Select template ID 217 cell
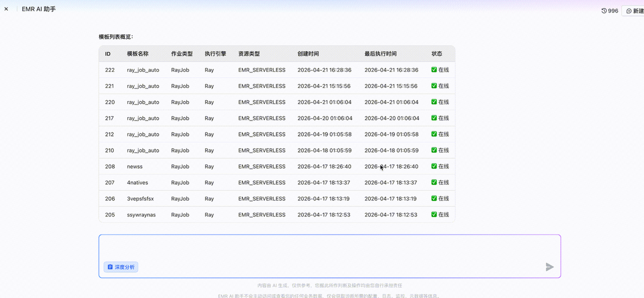 pyautogui.click(x=110, y=118)
